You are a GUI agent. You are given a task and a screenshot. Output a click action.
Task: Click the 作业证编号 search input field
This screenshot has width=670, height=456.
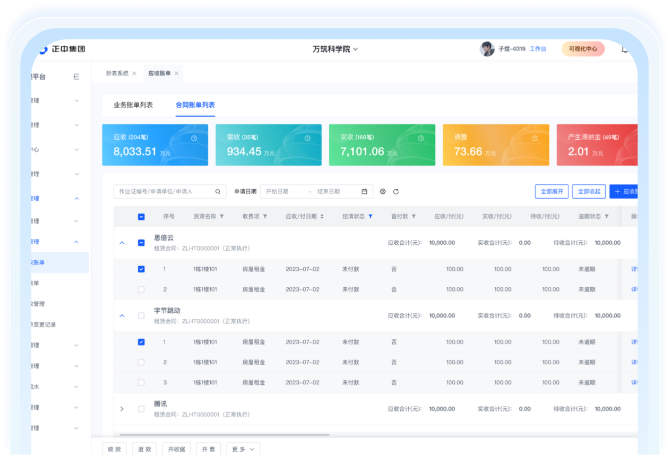[x=165, y=191]
